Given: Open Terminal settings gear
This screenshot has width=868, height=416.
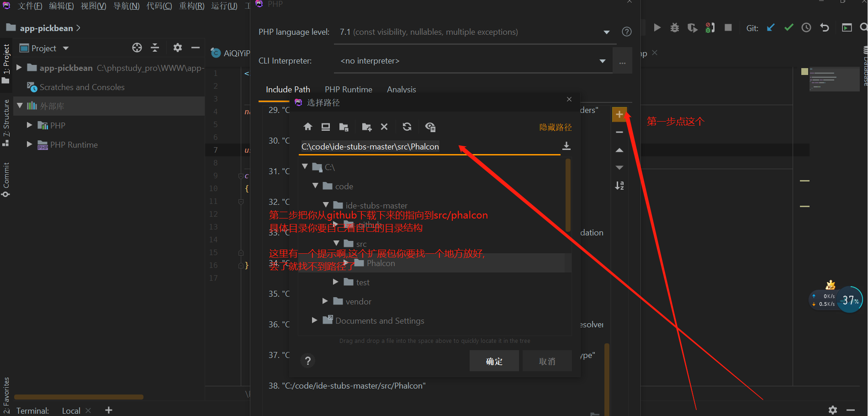Looking at the screenshot, I should [x=833, y=410].
